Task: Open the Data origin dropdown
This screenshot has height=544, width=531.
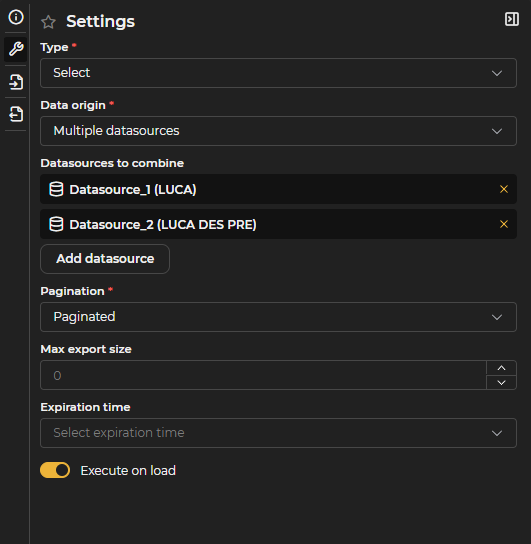Action: click(x=279, y=131)
